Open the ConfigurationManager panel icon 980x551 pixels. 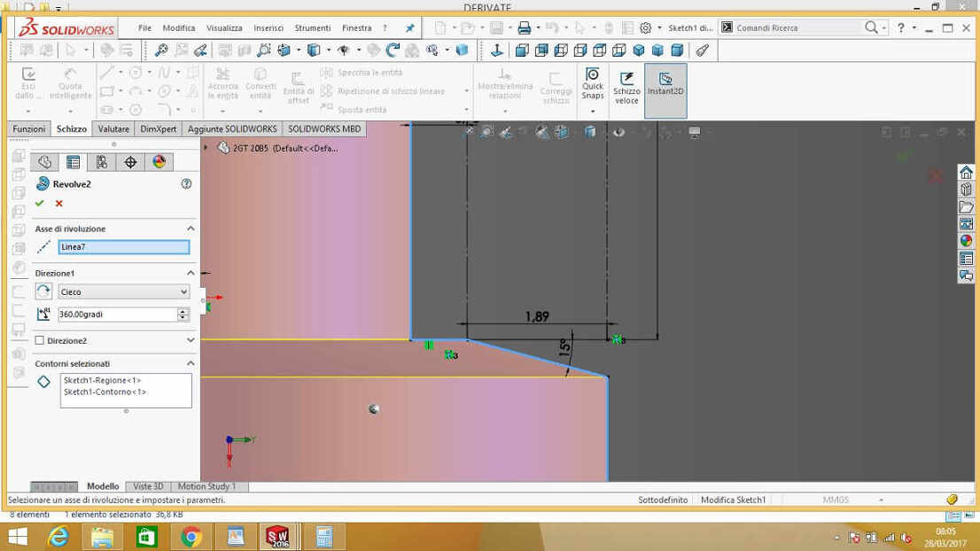click(x=101, y=162)
